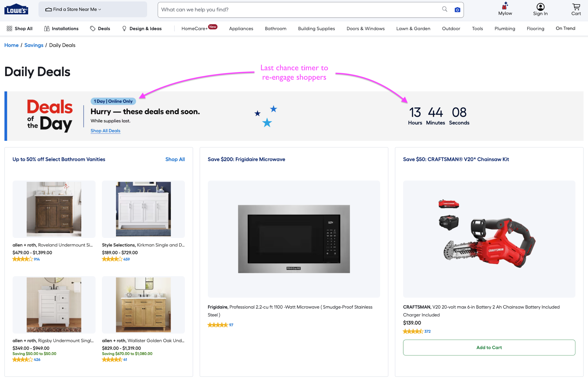Open the shopping Cart icon

576,9
